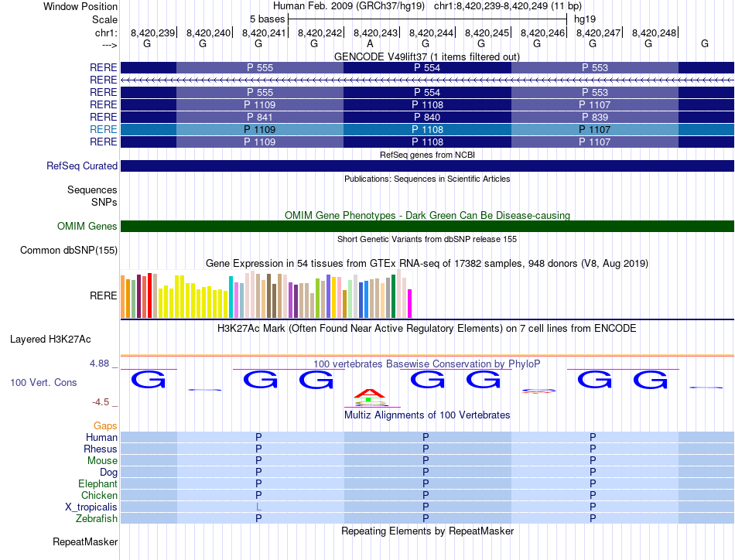Click the X_tropicalis alignment row label
This screenshot has height=560, width=735.
[x=91, y=507]
